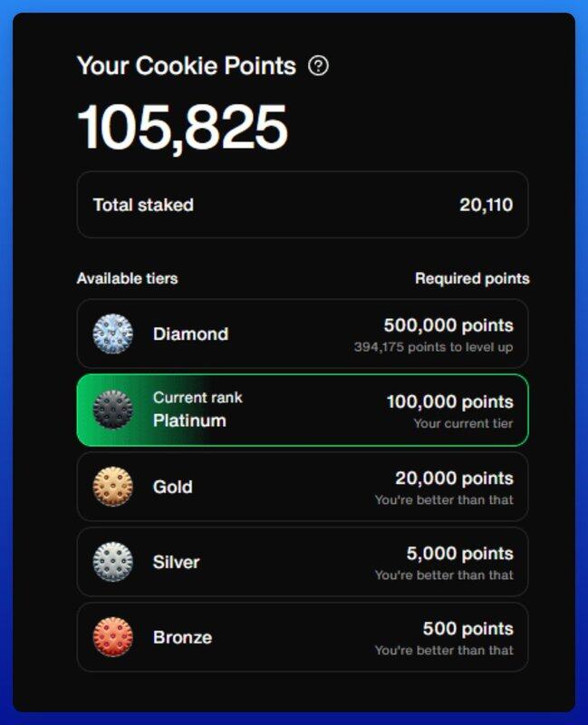Screen dimensions: 588x725
Task: Open the Total staked label
Action: [143, 205]
